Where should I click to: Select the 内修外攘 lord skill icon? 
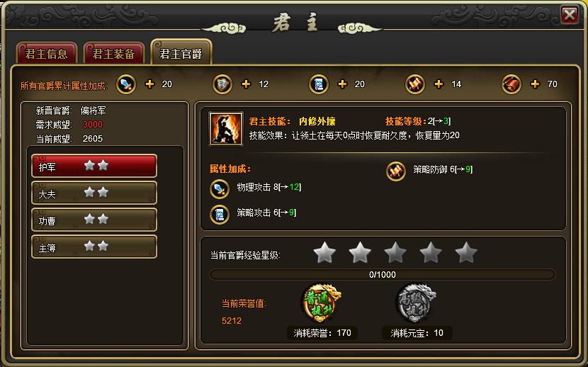[226, 129]
